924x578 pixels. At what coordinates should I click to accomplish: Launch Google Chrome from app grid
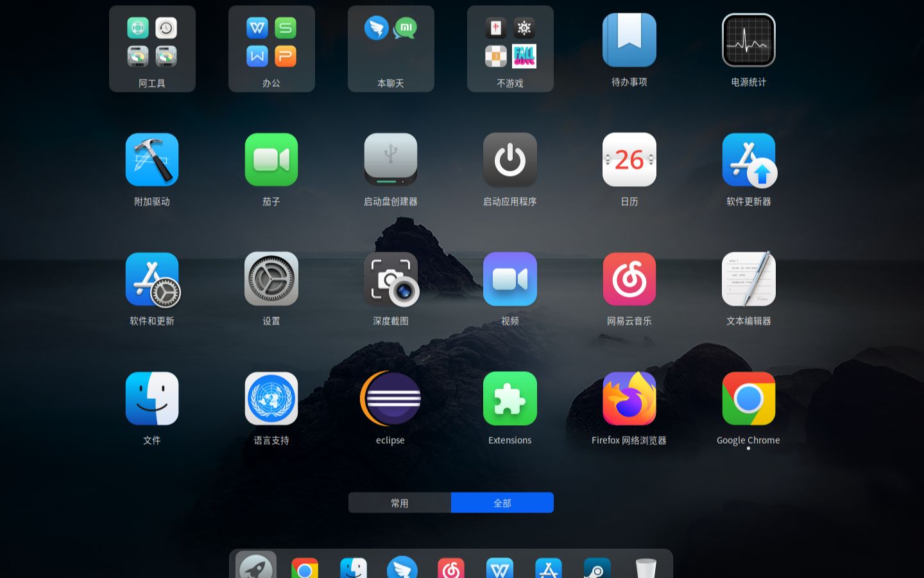749,399
